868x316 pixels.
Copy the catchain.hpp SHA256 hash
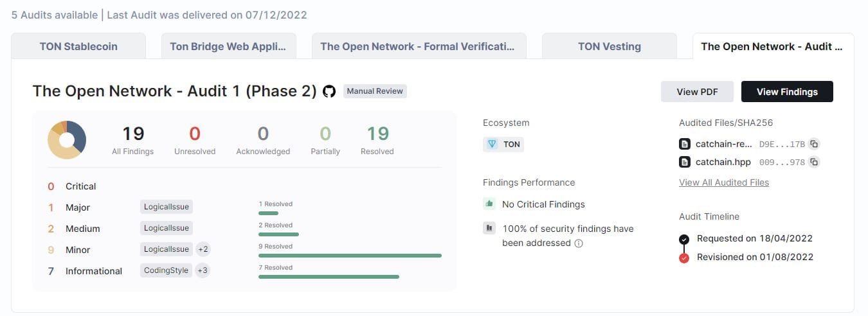[813, 162]
